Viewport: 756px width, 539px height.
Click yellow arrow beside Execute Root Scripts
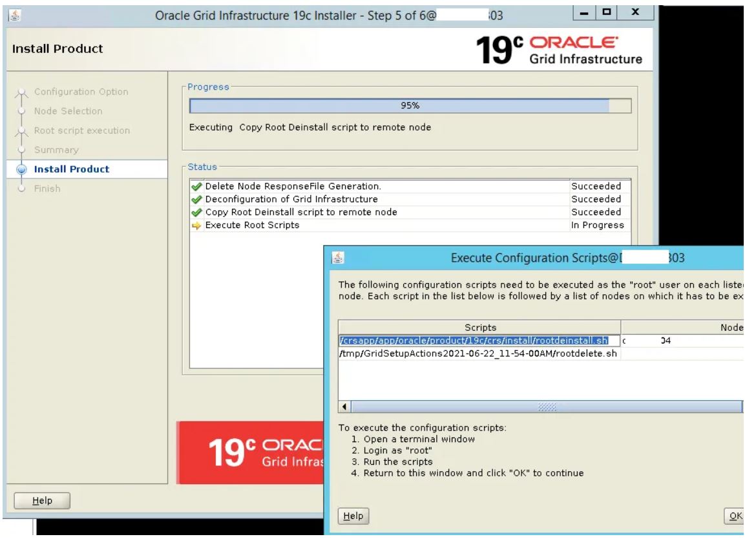click(x=194, y=226)
